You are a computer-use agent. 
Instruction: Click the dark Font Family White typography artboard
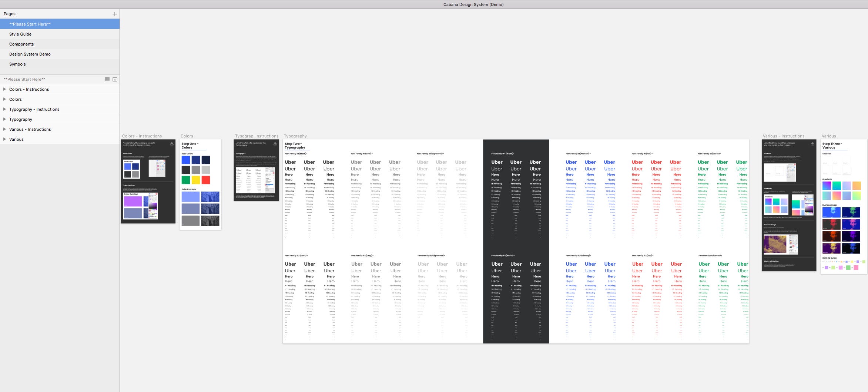(x=516, y=241)
